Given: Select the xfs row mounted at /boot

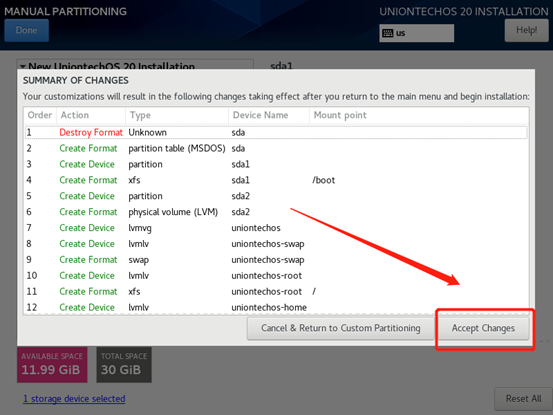Looking at the screenshot, I should 276,180.
